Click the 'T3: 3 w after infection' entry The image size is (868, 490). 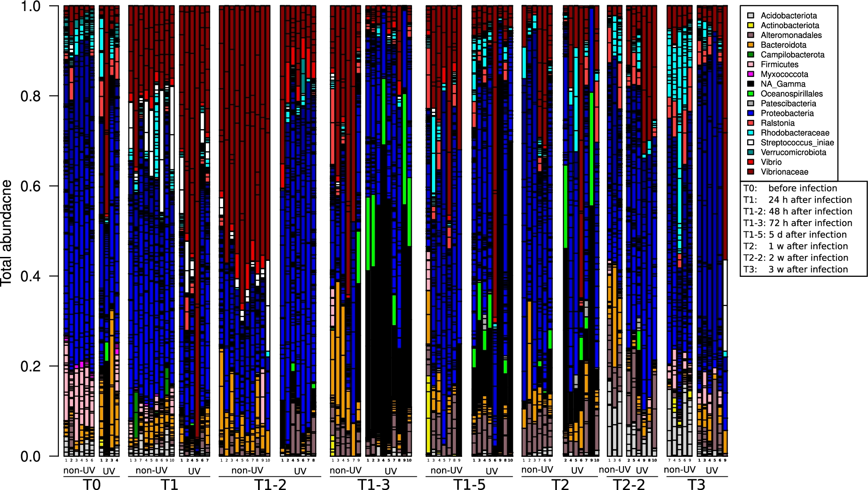[x=795, y=269]
